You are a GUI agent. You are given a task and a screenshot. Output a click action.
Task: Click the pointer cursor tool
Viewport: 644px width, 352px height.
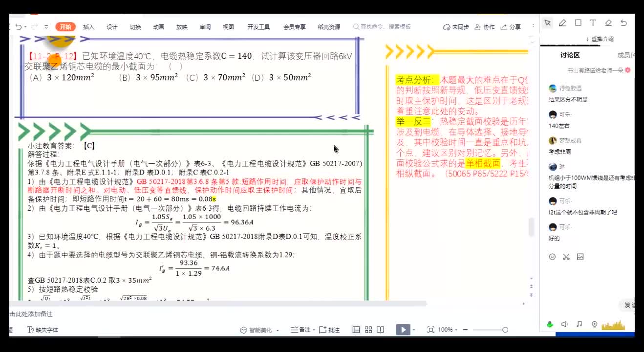[547, 23]
